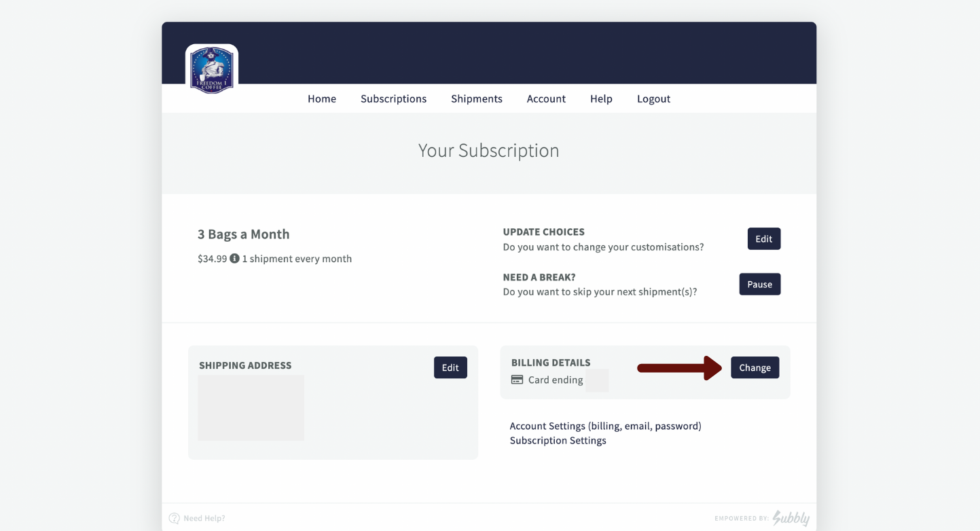
Task: Select the Subscriptions tab
Action: coord(393,98)
